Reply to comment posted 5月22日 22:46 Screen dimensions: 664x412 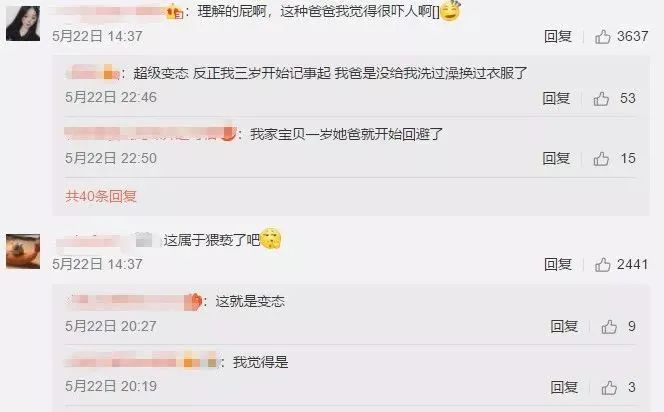(x=556, y=98)
